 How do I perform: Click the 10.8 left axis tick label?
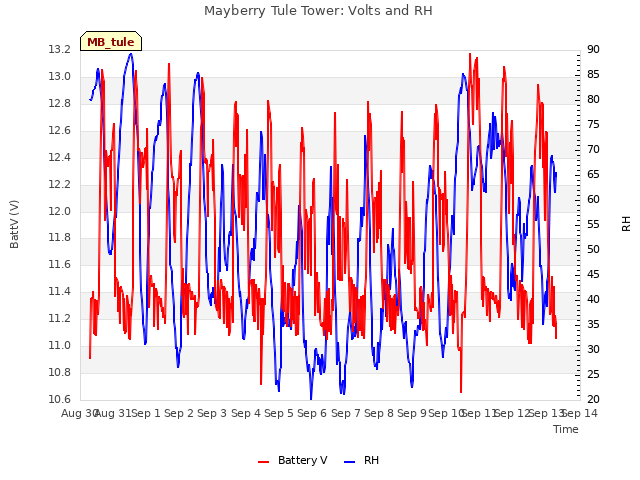pyautogui.click(x=59, y=372)
